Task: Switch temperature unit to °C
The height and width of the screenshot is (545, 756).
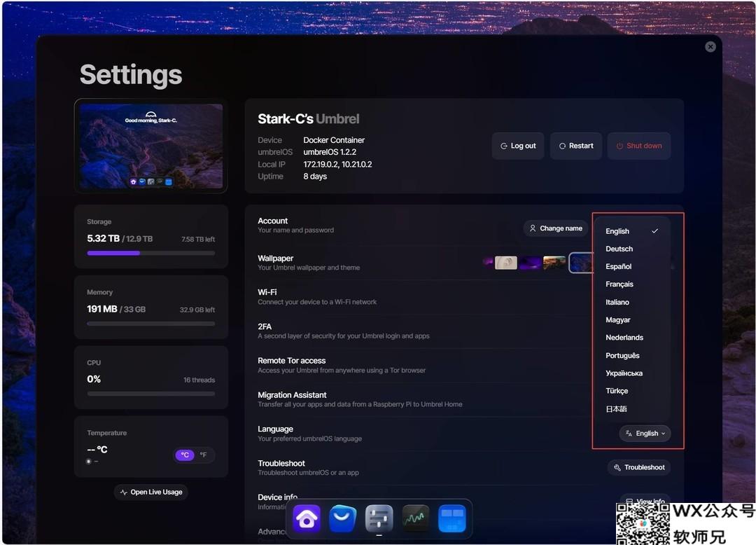Action: pyautogui.click(x=185, y=455)
